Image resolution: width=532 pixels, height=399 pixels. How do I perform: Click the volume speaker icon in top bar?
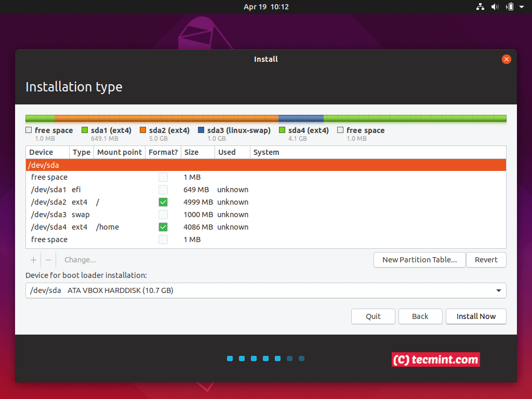point(495,7)
